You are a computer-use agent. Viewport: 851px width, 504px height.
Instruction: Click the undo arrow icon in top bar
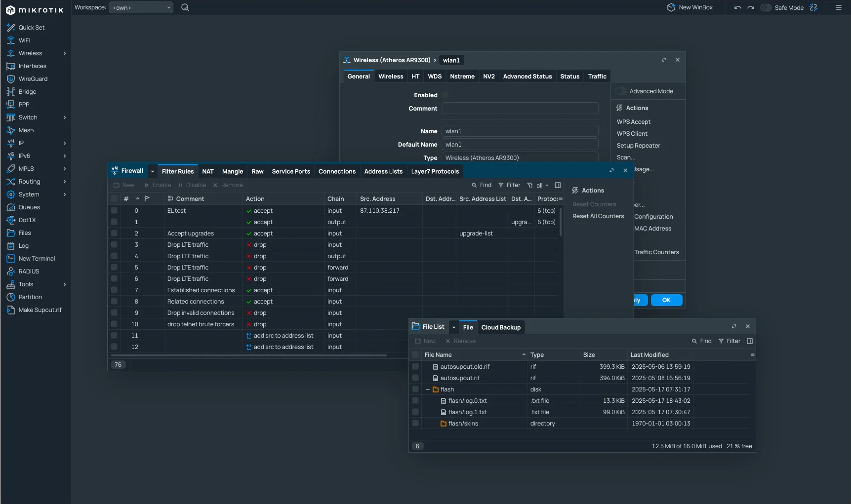tap(737, 7)
